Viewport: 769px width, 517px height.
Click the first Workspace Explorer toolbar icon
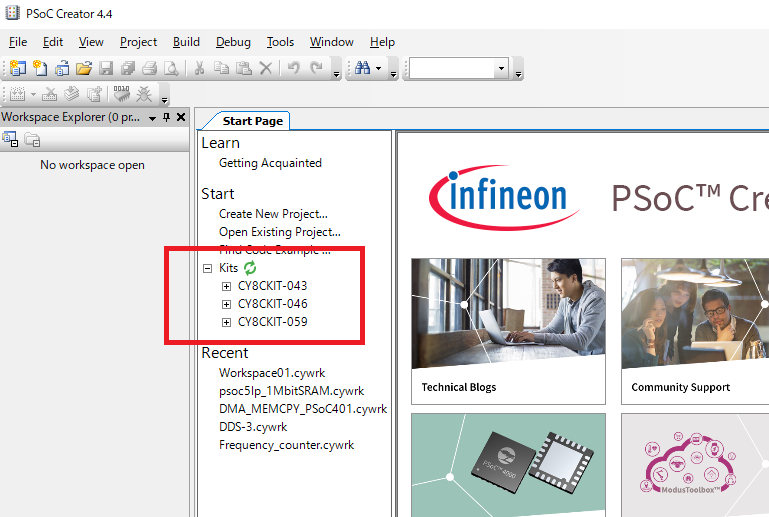(10, 140)
